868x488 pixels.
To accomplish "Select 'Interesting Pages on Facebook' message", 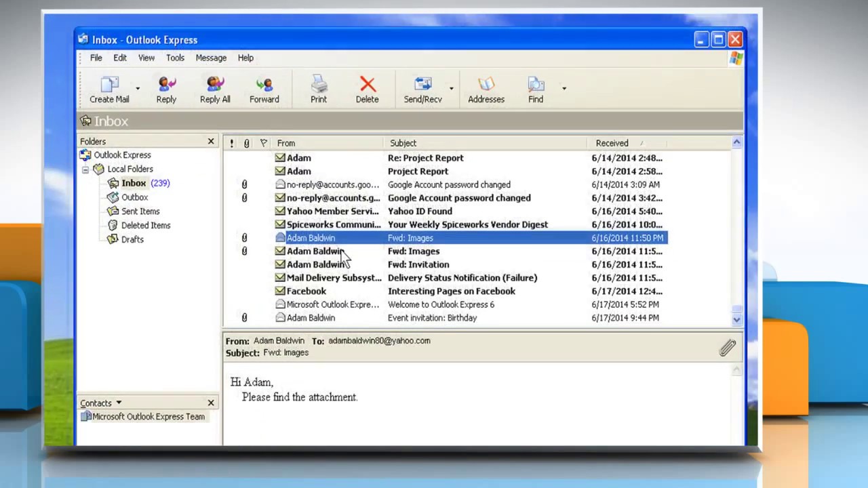I will (x=446, y=291).
